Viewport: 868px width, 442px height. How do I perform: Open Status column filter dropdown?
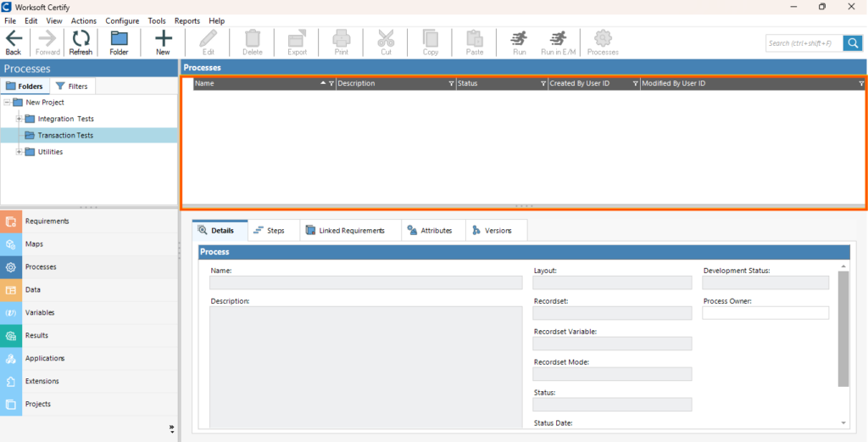[543, 84]
